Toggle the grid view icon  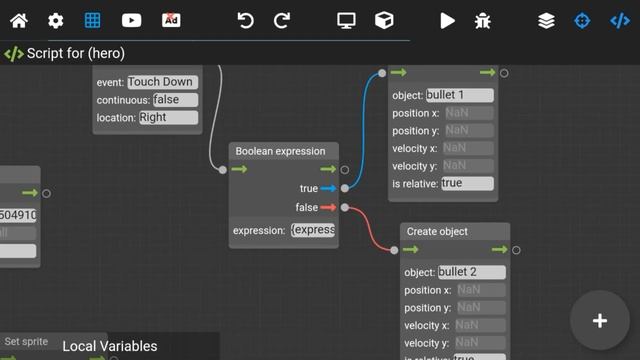pos(92,20)
